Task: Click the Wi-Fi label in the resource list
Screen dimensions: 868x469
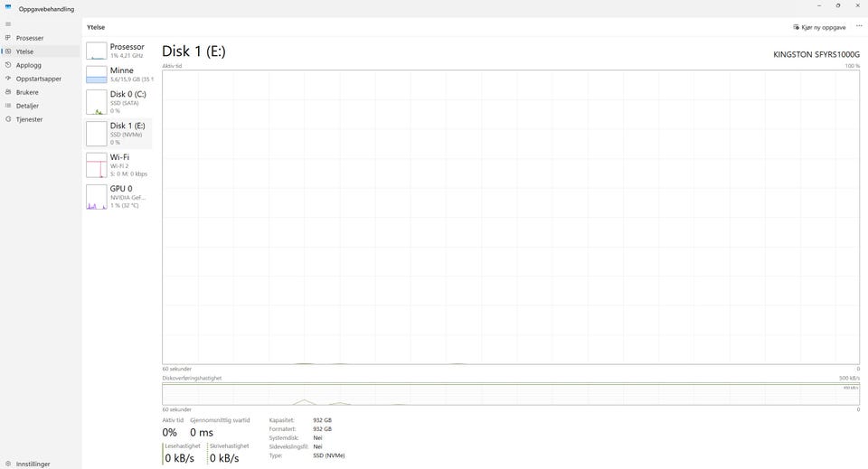Action: coord(119,157)
